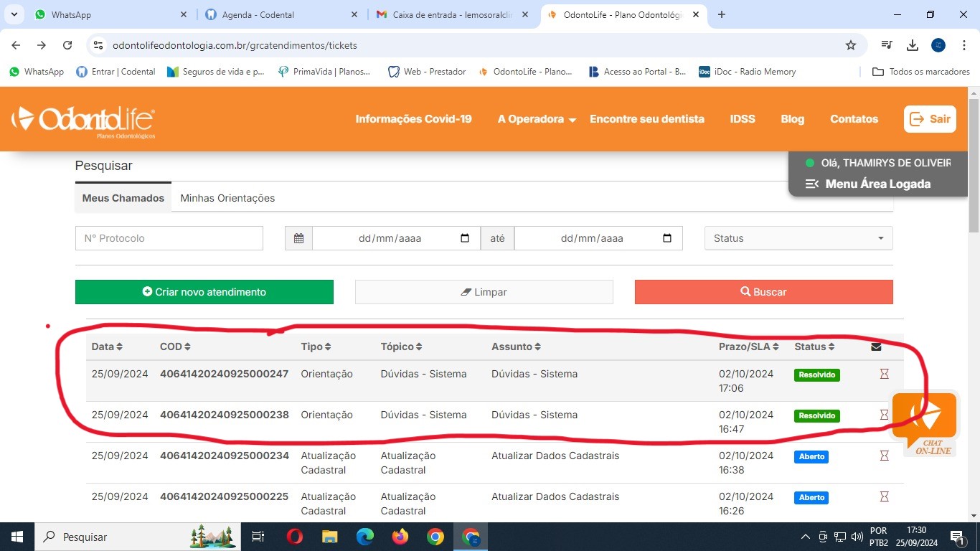Click the OdontoLife logo
980x551 pixels.
point(84,121)
